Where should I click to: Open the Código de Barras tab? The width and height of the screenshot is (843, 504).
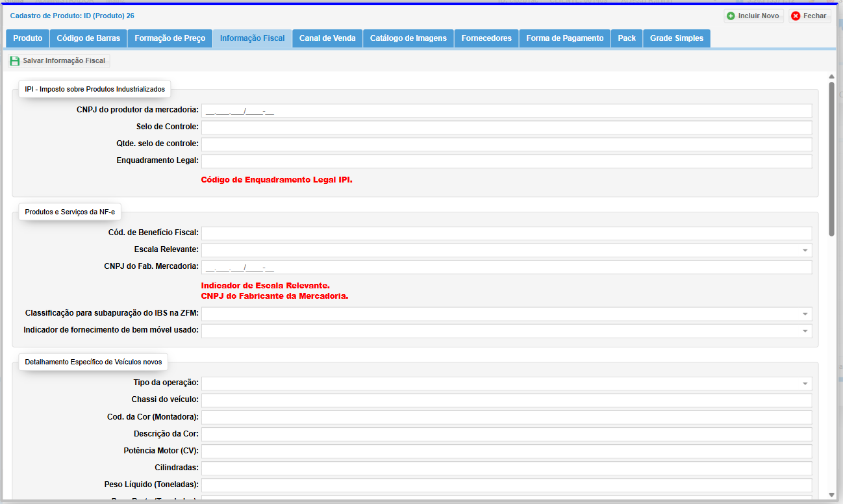[x=88, y=38]
